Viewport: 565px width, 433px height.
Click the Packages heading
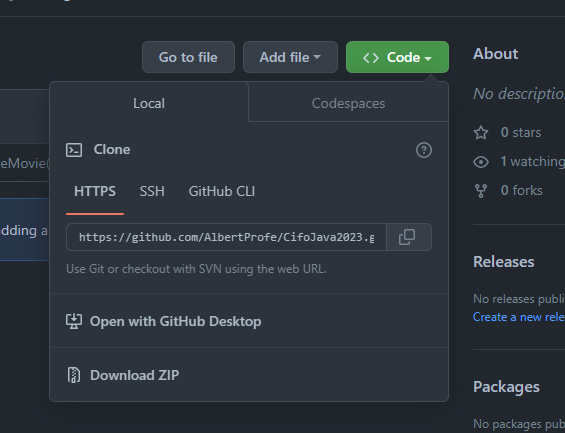point(506,387)
